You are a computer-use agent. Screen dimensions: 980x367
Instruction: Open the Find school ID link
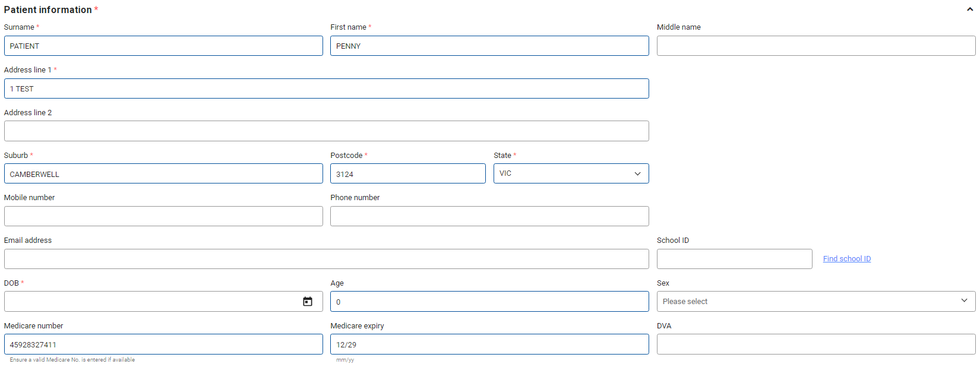pos(846,259)
